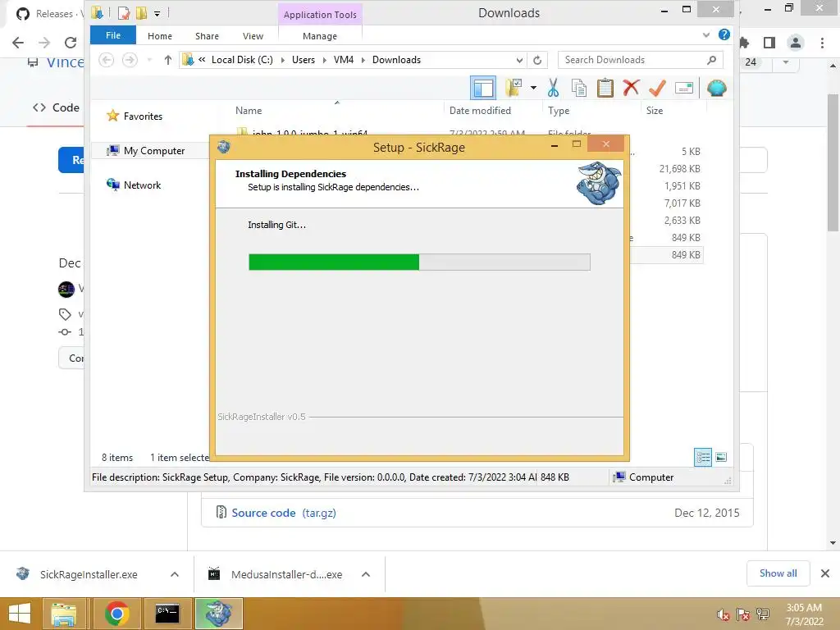Click the orange checkmark Properties icon
Image resolution: width=840 pixels, height=630 pixels.
657,88
